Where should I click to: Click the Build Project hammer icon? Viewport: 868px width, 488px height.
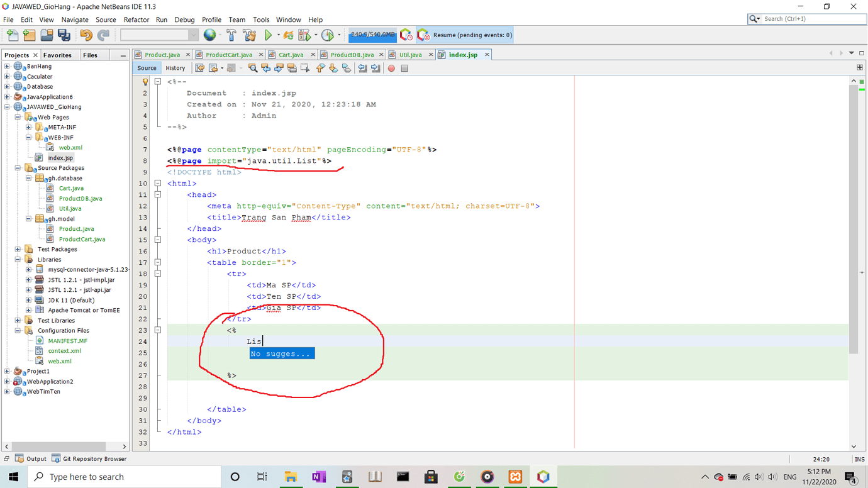(231, 35)
